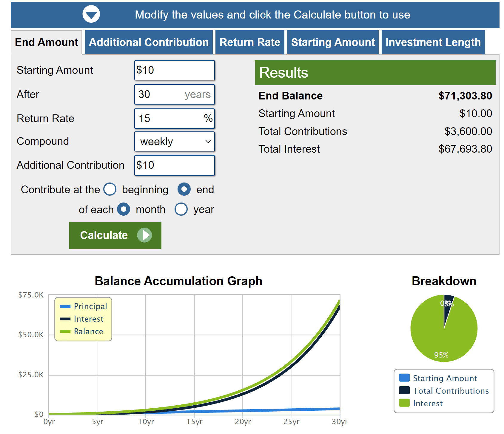Choose year as the contribution frequency
The image size is (504, 434).
click(181, 209)
